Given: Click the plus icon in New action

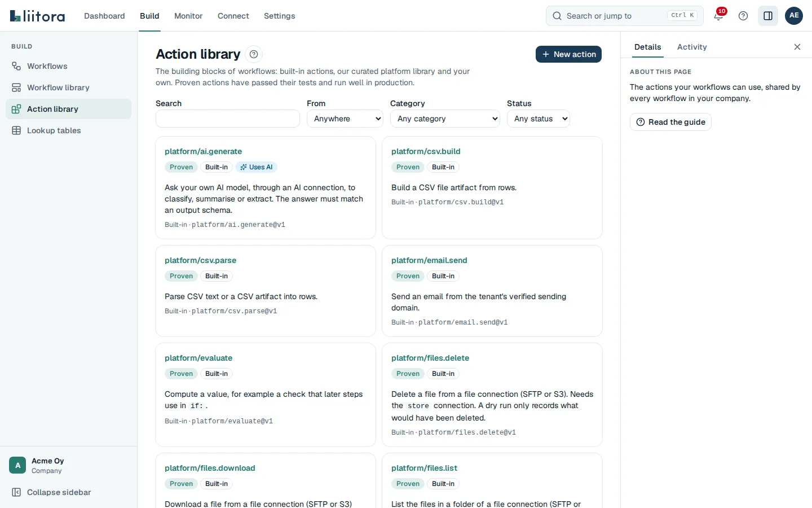Looking at the screenshot, I should (545, 54).
